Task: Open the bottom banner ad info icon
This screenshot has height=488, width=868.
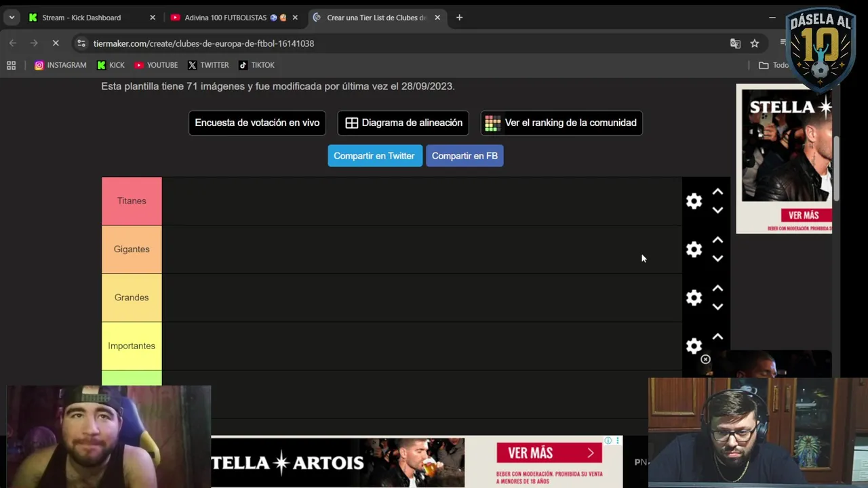Action: (608, 441)
